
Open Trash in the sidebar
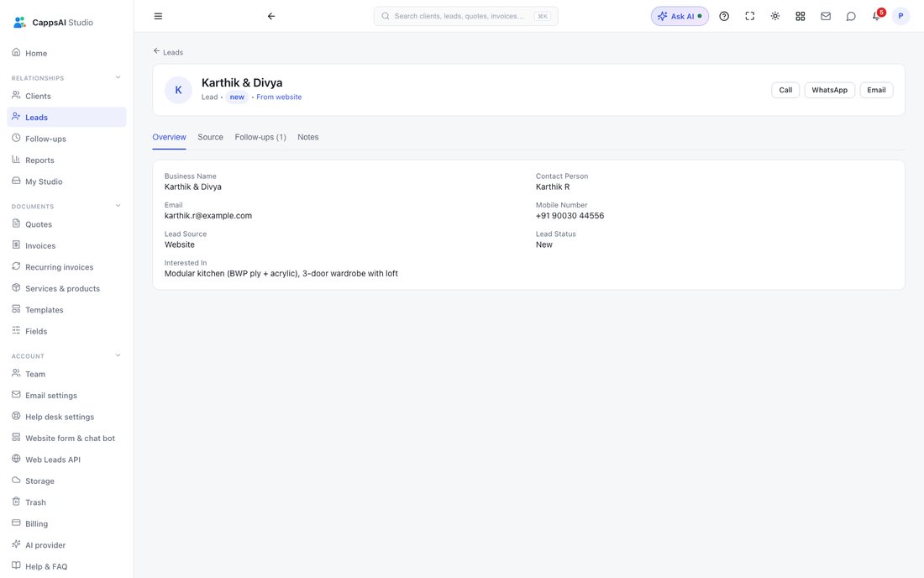coord(66,502)
